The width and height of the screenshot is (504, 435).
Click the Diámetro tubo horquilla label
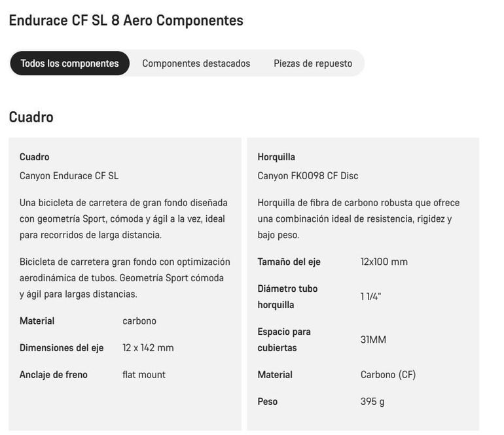(287, 296)
